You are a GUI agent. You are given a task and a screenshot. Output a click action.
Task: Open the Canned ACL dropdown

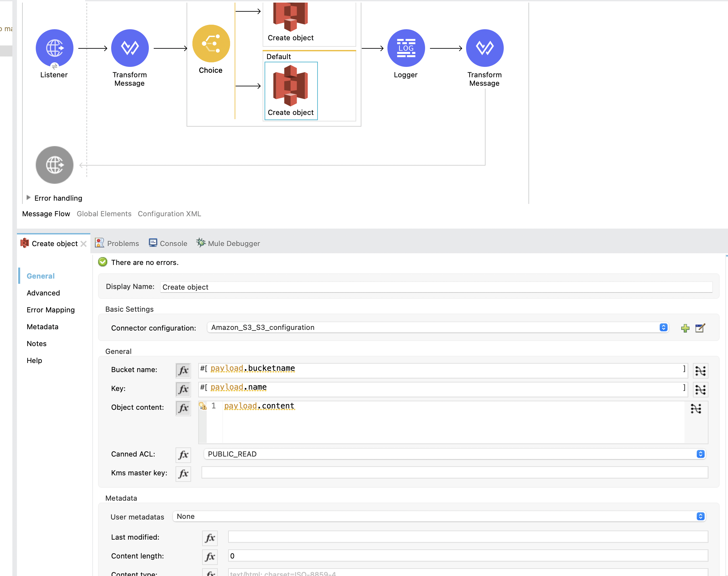[x=700, y=454]
